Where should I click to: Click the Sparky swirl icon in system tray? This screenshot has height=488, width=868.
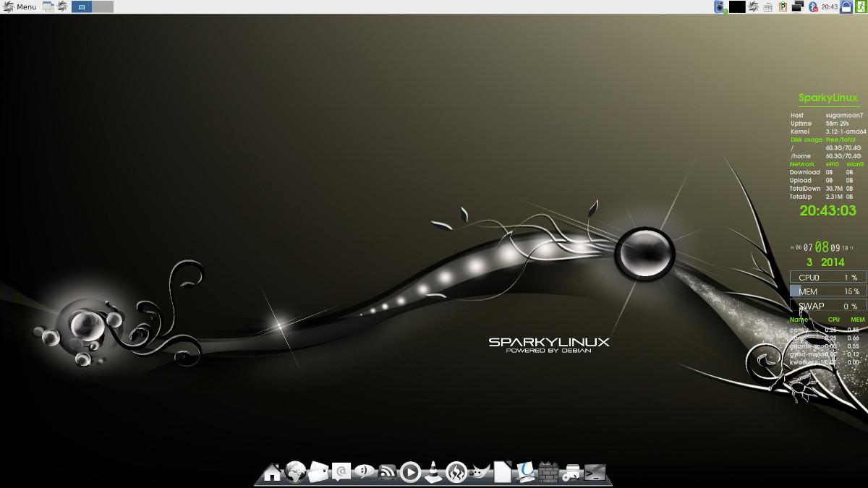[753, 7]
